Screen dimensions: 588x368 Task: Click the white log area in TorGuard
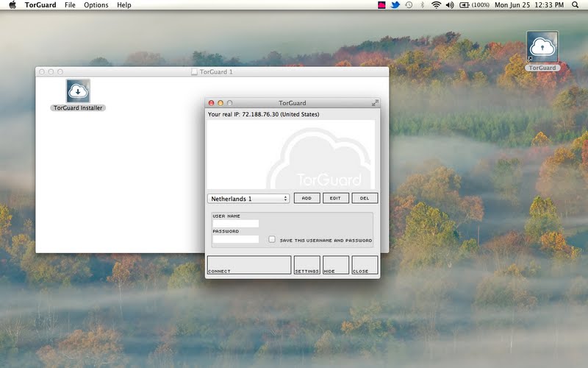coord(290,155)
